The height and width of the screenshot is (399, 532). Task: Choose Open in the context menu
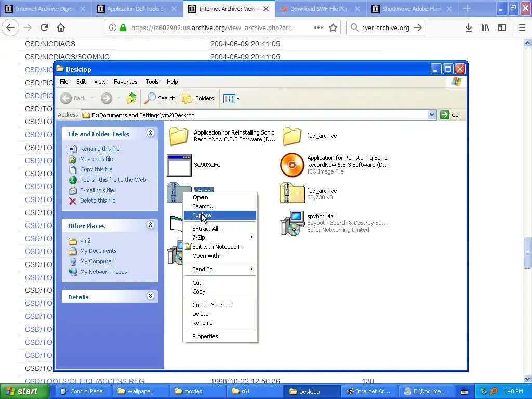click(x=220, y=197)
